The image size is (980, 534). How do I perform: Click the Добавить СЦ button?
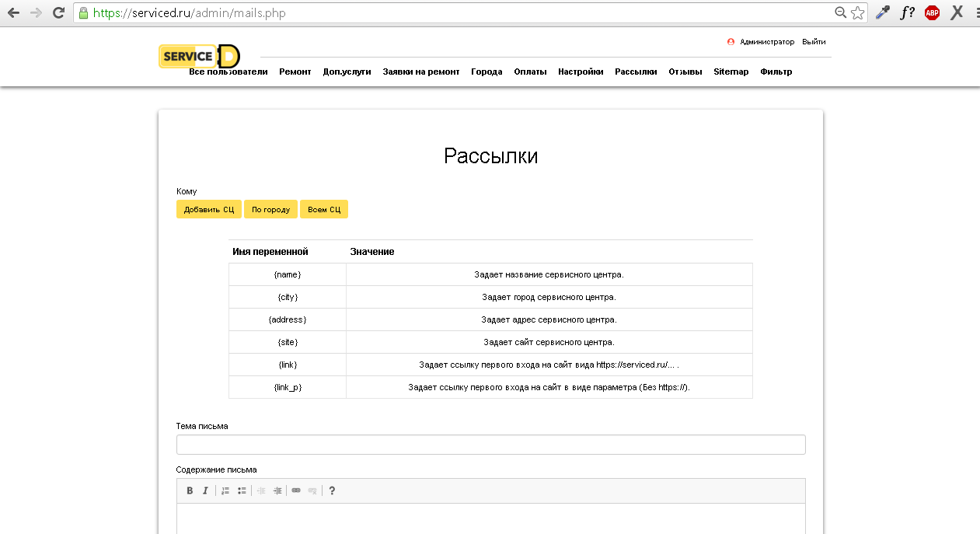pyautogui.click(x=209, y=209)
